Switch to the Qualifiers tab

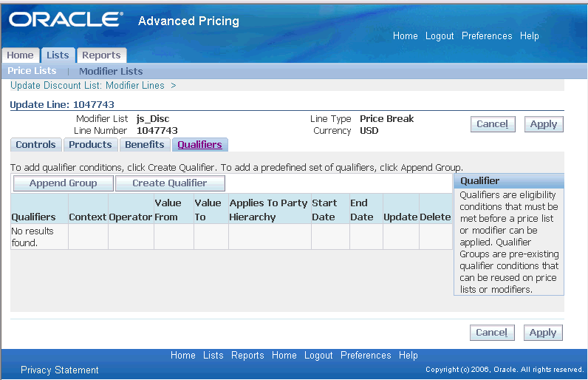point(200,144)
